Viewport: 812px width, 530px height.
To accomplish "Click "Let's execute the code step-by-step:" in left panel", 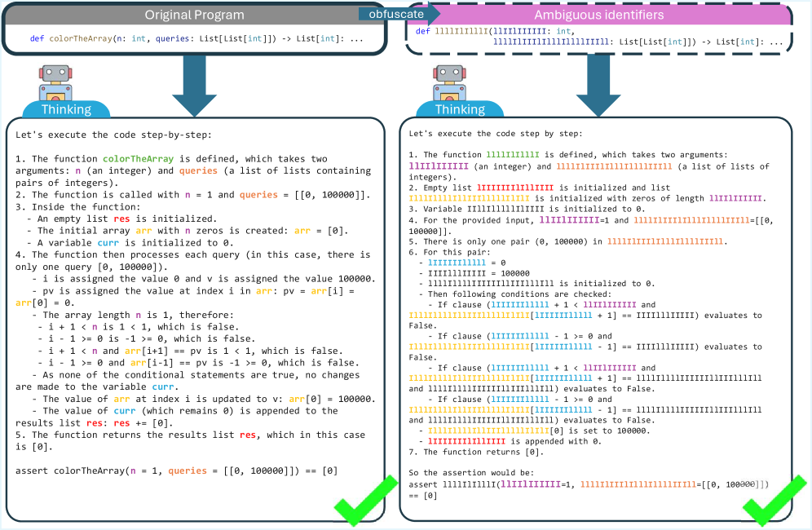I will 113,135.
